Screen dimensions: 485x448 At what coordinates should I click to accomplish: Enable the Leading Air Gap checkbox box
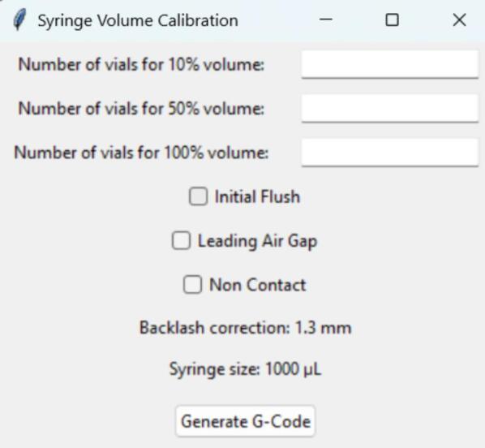point(181,240)
